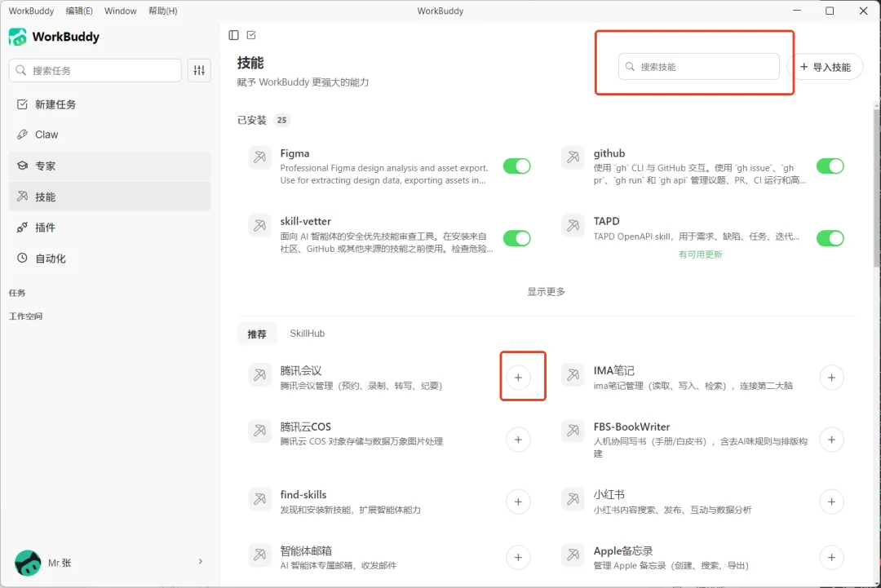881x588 pixels.
Task: Switch off the TAPD skill
Action: click(x=830, y=238)
